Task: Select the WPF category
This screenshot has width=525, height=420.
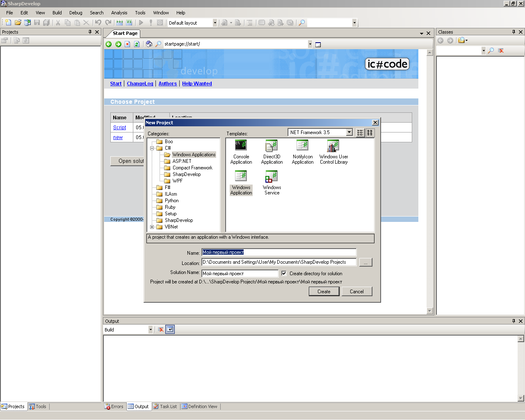Action: pyautogui.click(x=178, y=181)
